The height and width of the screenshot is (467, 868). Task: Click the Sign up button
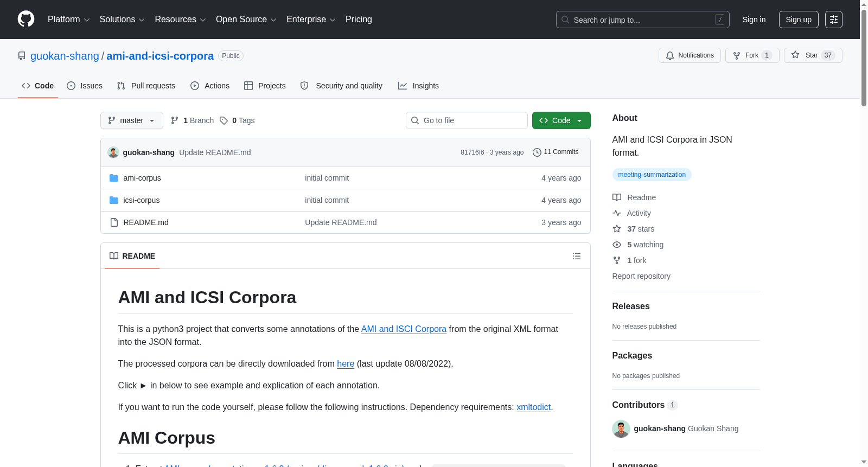click(x=799, y=20)
